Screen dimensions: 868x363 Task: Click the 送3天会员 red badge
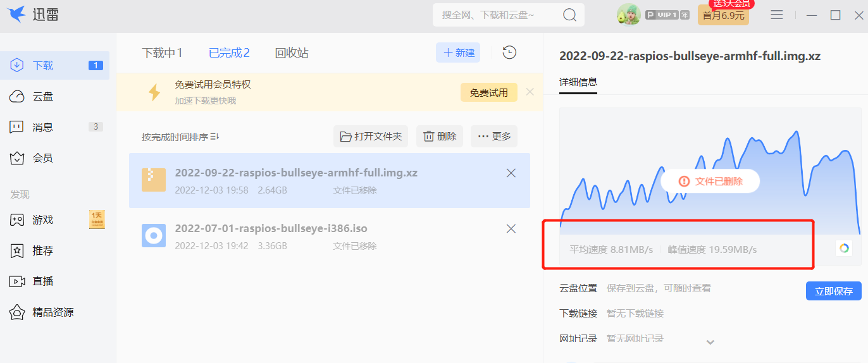coord(731,4)
